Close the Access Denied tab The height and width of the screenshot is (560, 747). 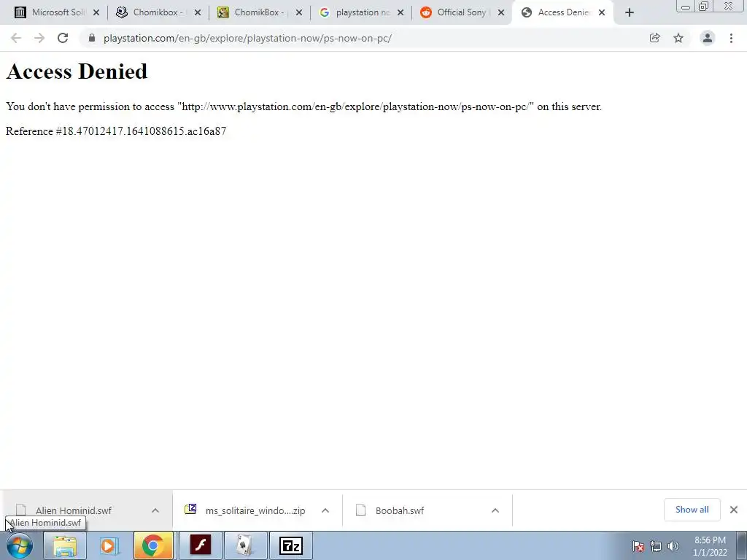[x=602, y=13]
